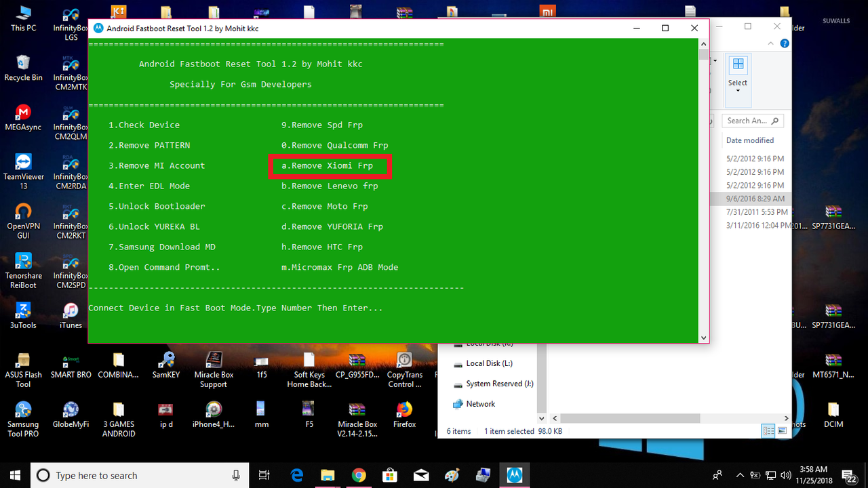Open Microsoft Store from taskbar
The image size is (868, 488).
[x=390, y=475]
